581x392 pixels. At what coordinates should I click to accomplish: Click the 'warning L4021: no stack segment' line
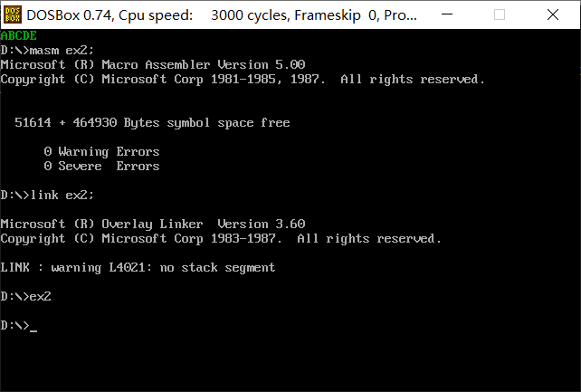click(138, 267)
